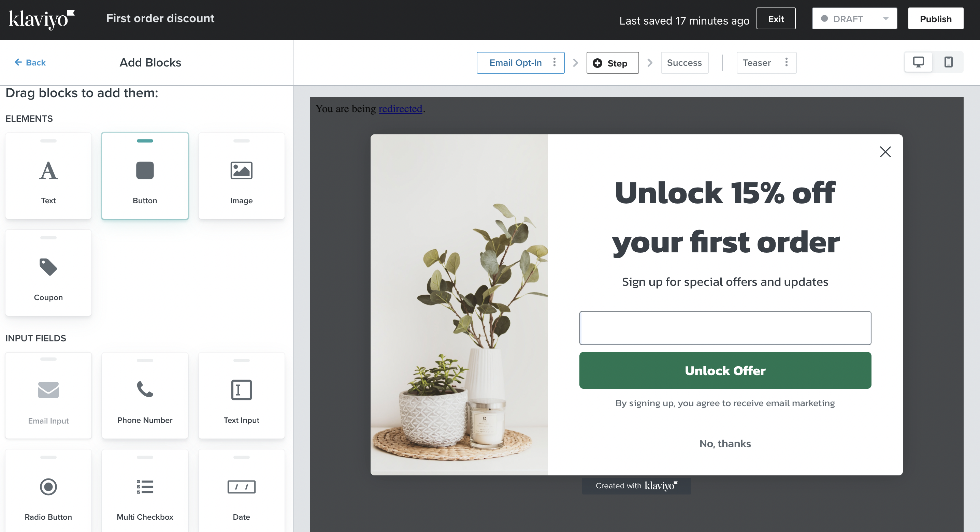The height and width of the screenshot is (532, 980).
Task: Select the Email Opt-In tab
Action: 515,63
